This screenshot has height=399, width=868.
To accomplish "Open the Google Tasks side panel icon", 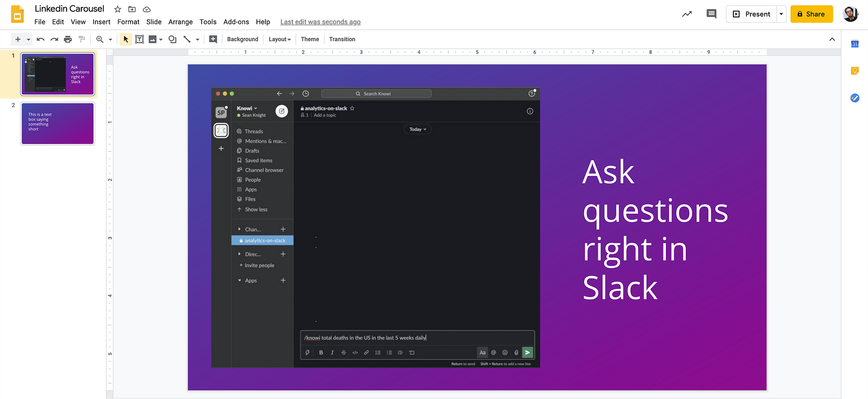I will click(855, 98).
